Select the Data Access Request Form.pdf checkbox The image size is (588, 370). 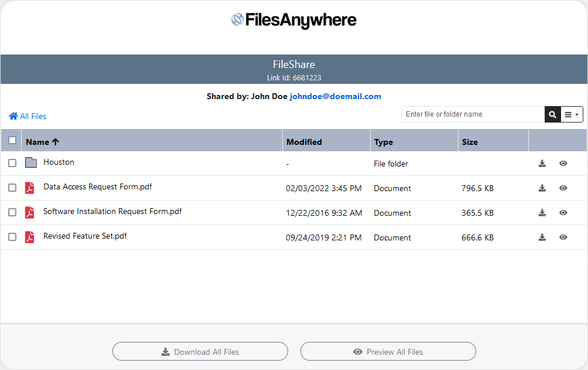point(12,188)
